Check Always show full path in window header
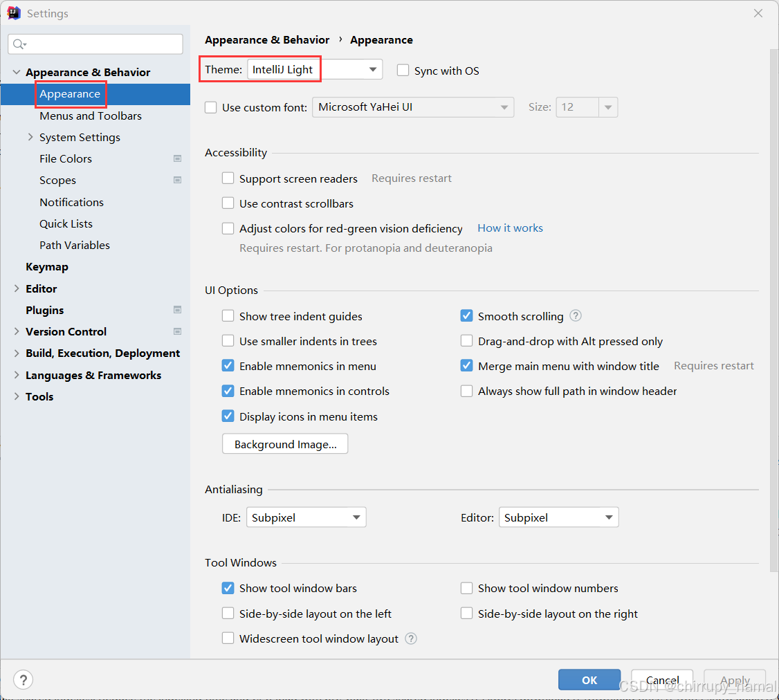The image size is (779, 700). (466, 391)
